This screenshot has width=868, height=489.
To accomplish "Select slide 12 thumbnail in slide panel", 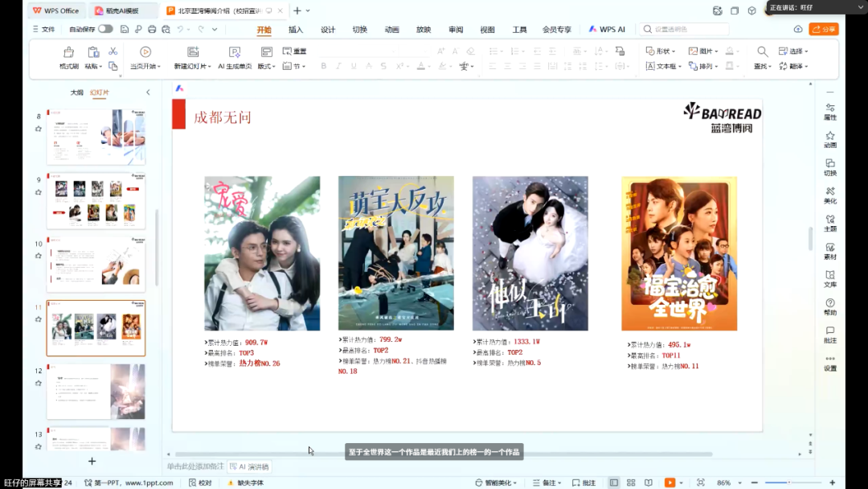I will click(96, 392).
